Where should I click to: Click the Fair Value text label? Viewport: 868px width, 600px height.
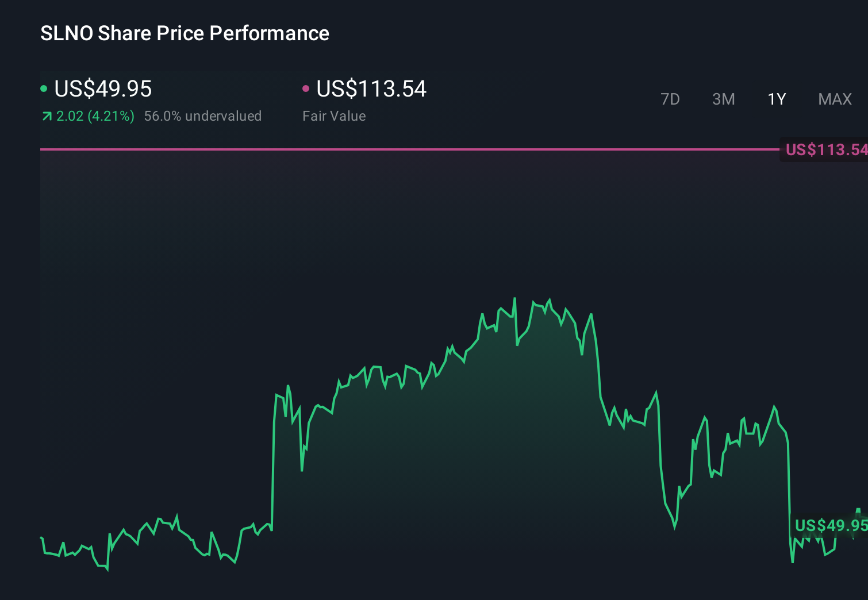pos(334,116)
